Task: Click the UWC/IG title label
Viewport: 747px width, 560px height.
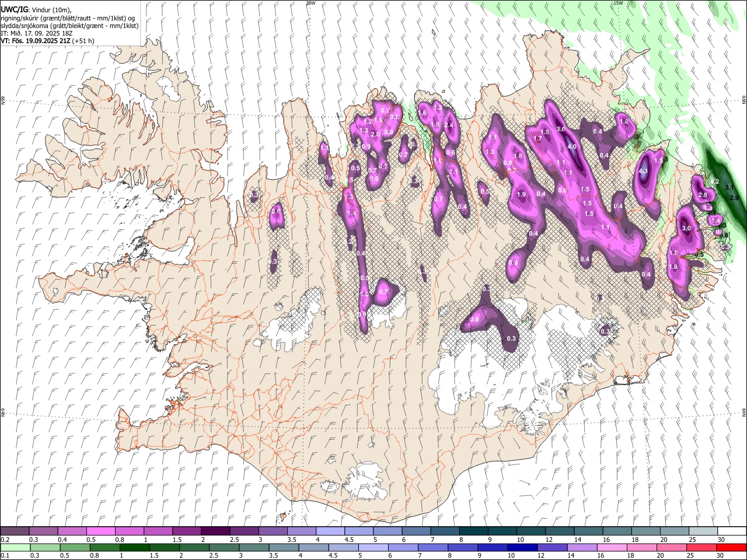Action: pyautogui.click(x=14, y=10)
